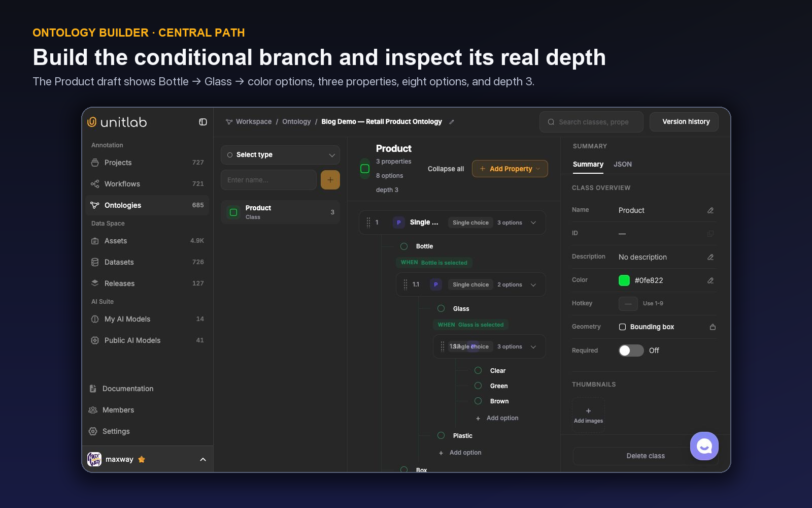
Task: Select the Green option radio
Action: point(478,386)
